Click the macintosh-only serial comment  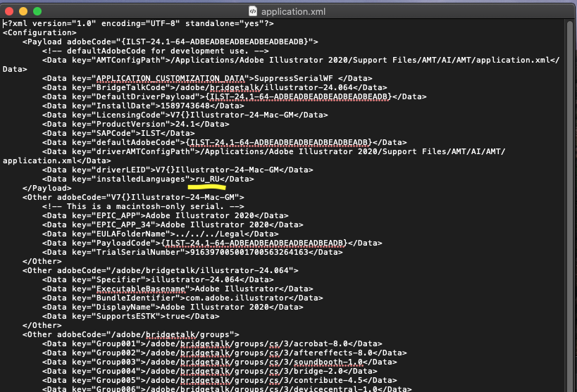click(x=143, y=207)
